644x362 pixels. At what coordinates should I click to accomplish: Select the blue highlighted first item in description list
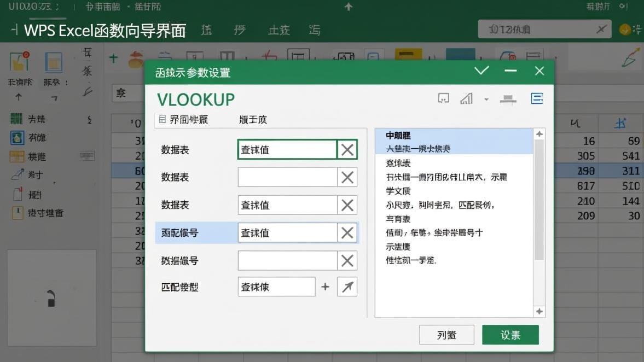(x=454, y=142)
